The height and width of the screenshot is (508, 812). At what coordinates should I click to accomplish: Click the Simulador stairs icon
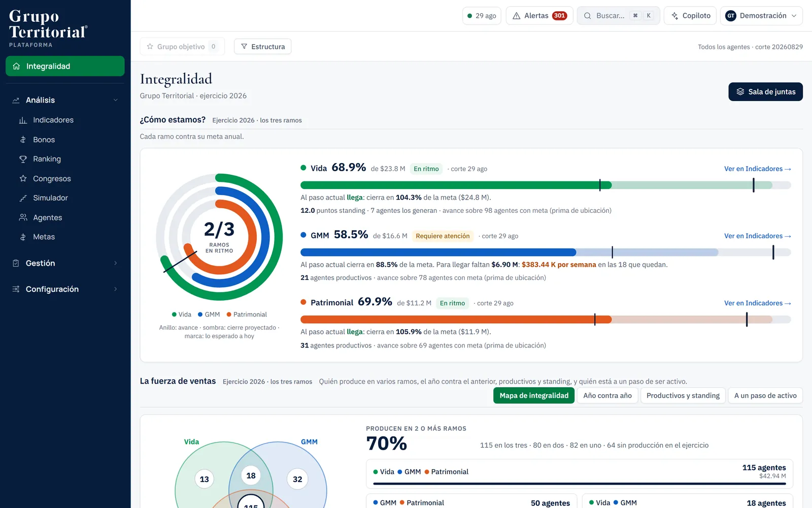click(x=23, y=198)
